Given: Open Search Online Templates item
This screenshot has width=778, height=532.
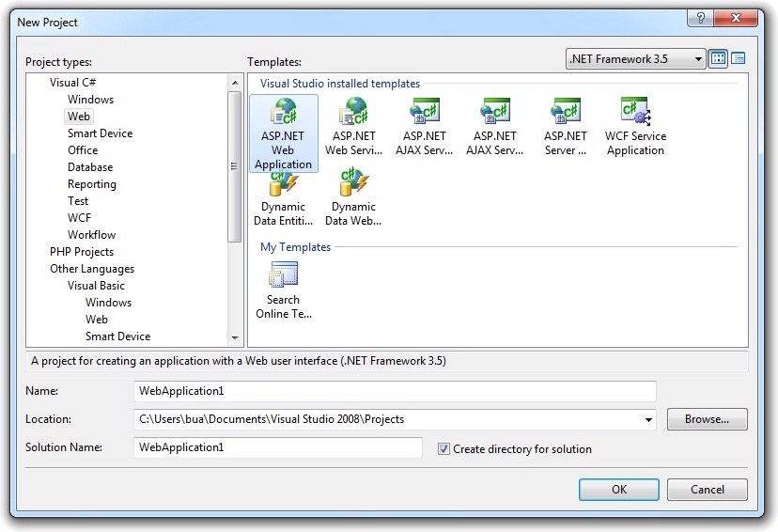Looking at the screenshot, I should coord(284,290).
